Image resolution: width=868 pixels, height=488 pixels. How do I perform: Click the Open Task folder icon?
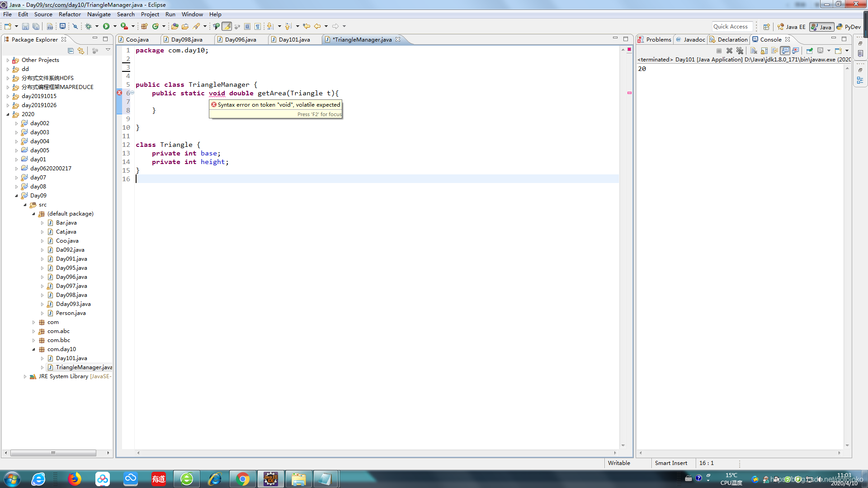[185, 27]
